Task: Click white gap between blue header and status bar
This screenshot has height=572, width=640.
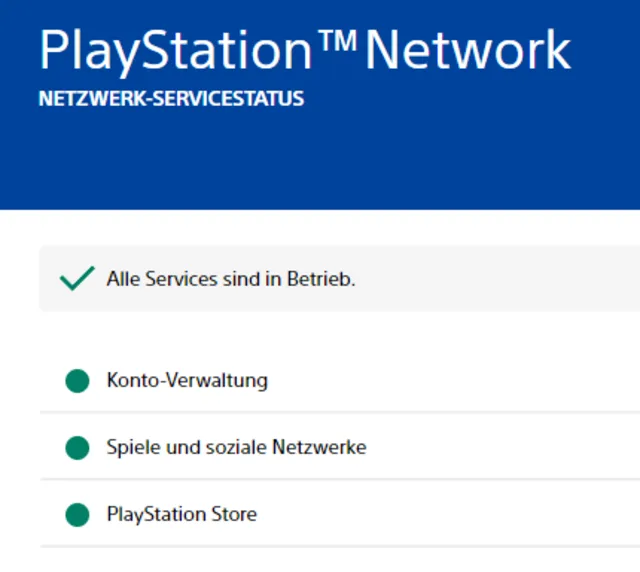Action: point(300,228)
